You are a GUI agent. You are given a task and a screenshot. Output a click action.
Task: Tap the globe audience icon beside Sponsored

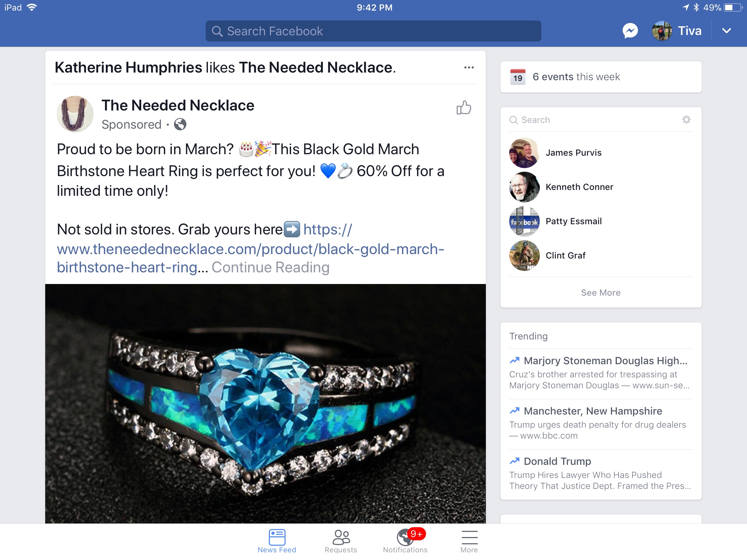(x=180, y=124)
